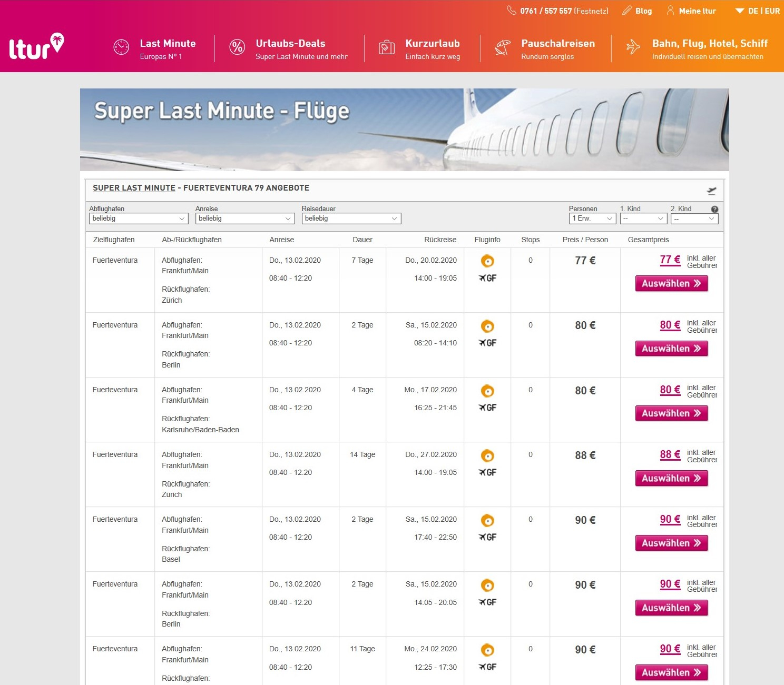784x685 pixels.
Task: Click the 14:05 - 20:05 return time
Action: click(x=435, y=602)
